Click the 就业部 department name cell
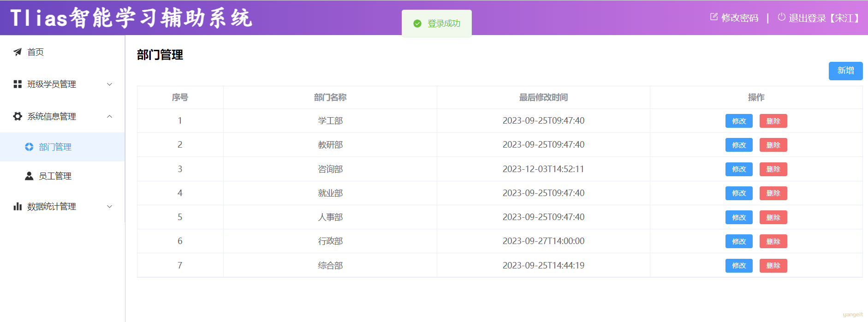Screen dimensions: 868x322 pyautogui.click(x=330, y=193)
